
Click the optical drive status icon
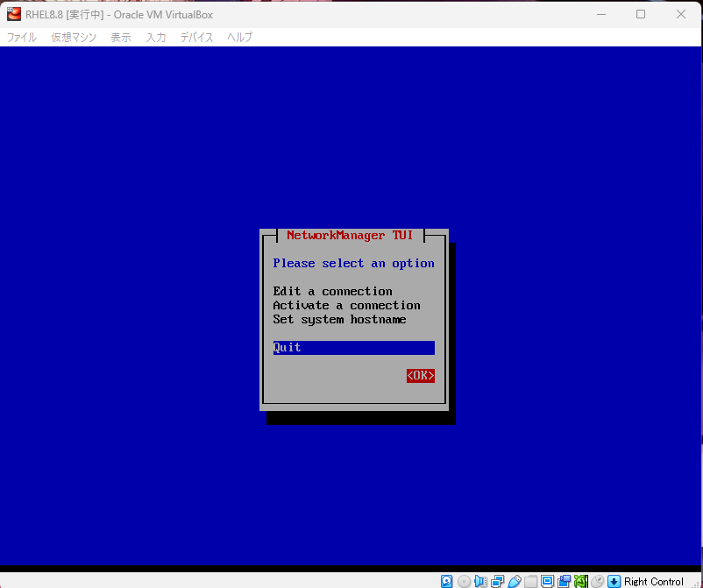pyautogui.click(x=464, y=581)
